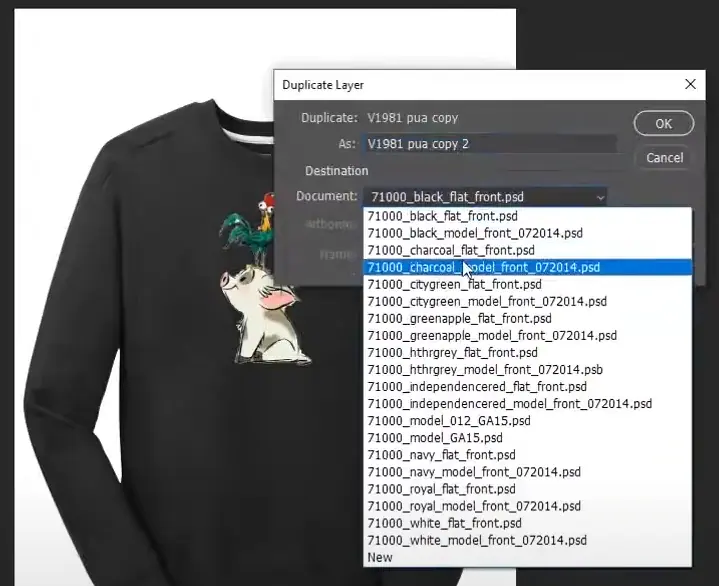Select 71000_greenapple_flat_front.psd
Image resolution: width=719 pixels, height=586 pixels.
[527, 318]
